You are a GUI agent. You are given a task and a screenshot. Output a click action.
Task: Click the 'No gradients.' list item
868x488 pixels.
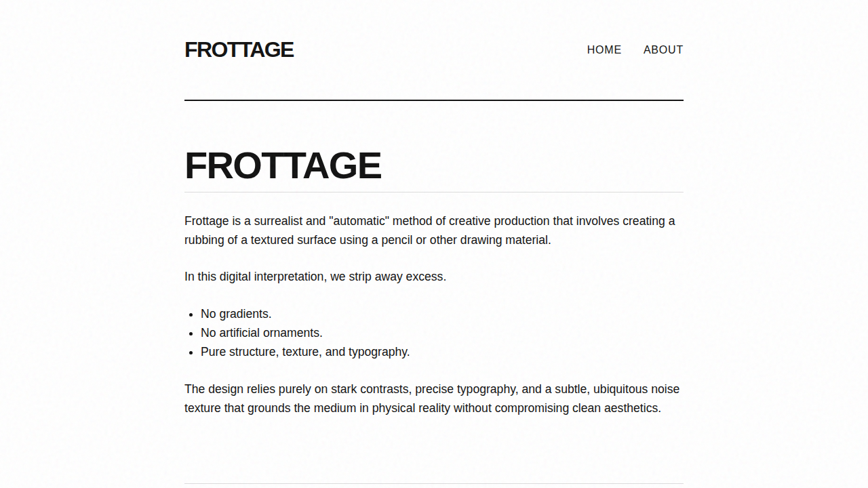[x=235, y=314]
